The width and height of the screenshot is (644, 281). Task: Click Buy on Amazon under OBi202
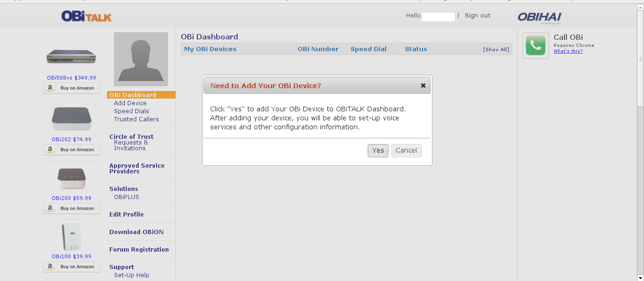(x=71, y=150)
